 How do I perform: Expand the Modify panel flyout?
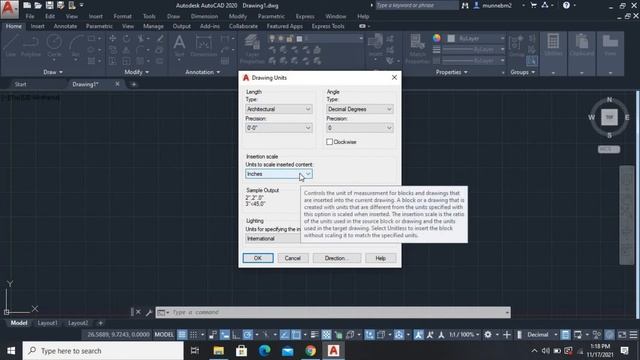(136, 72)
